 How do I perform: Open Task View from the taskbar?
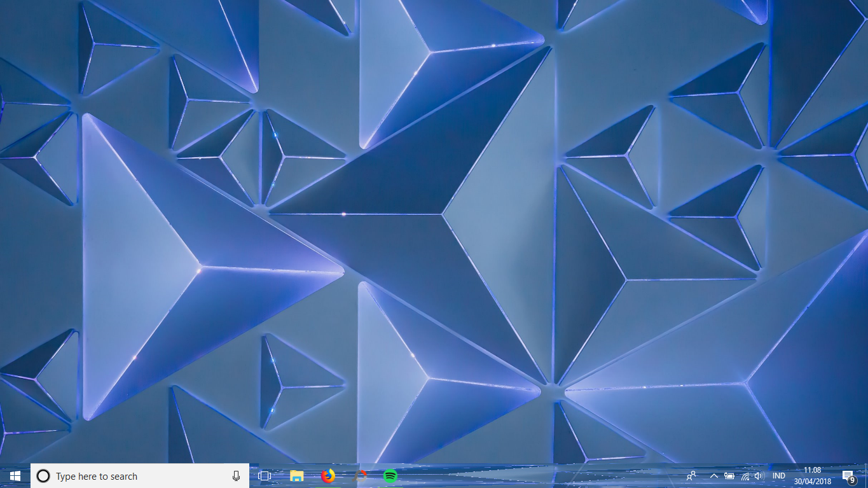265,476
